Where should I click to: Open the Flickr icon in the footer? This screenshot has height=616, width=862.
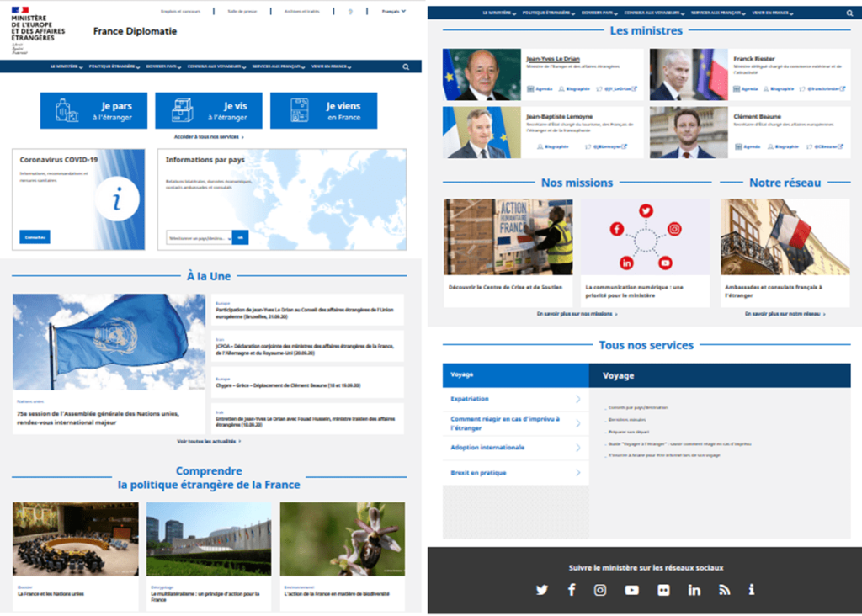pos(663,590)
